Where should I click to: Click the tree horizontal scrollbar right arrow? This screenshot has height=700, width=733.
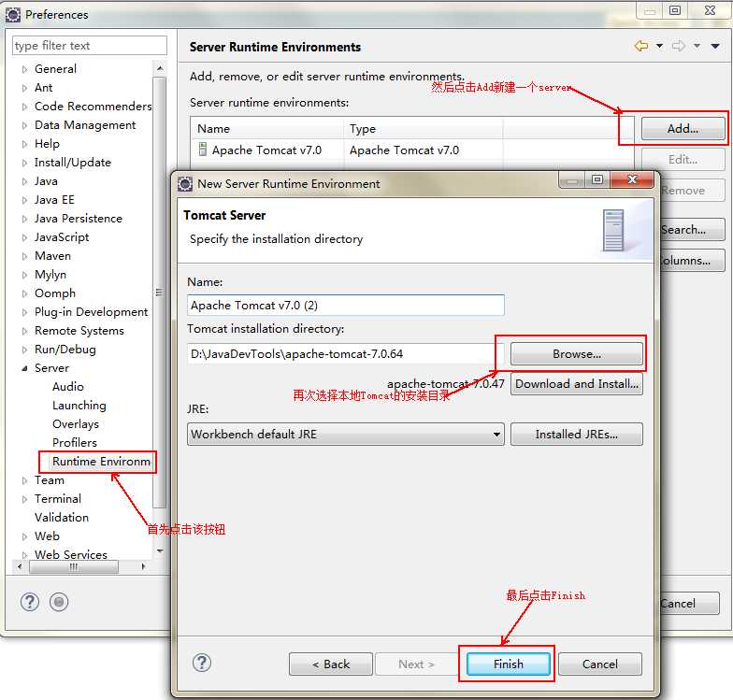[143, 566]
